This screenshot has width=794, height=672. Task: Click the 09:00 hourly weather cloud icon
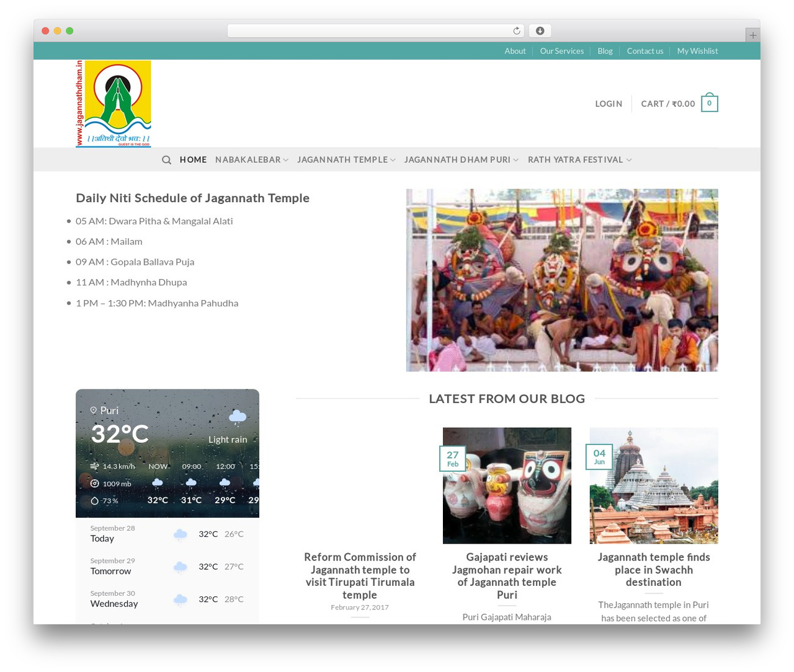[191, 483]
